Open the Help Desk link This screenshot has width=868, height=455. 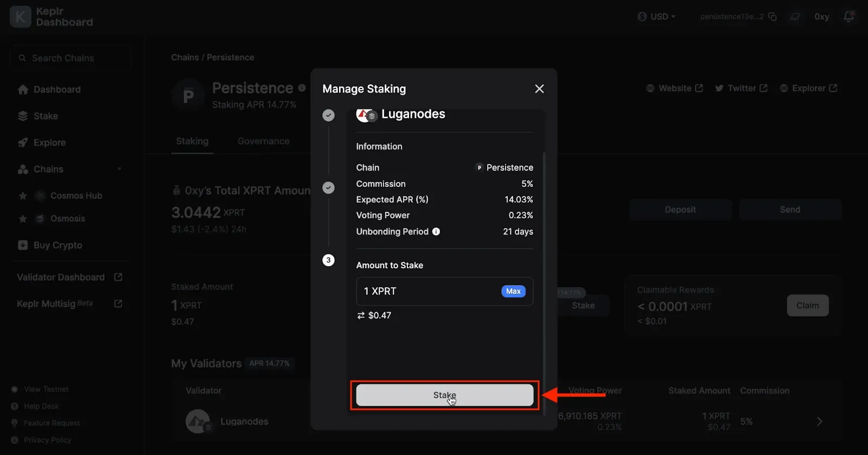(x=41, y=406)
